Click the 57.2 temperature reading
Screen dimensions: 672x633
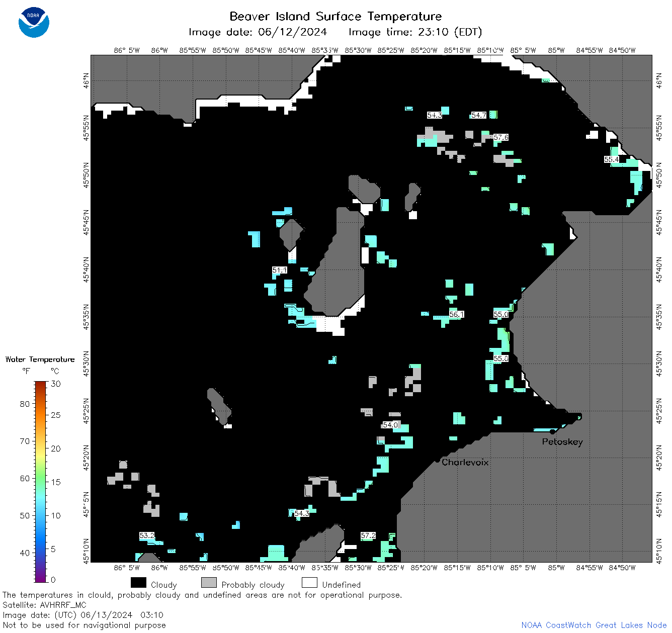(x=368, y=535)
